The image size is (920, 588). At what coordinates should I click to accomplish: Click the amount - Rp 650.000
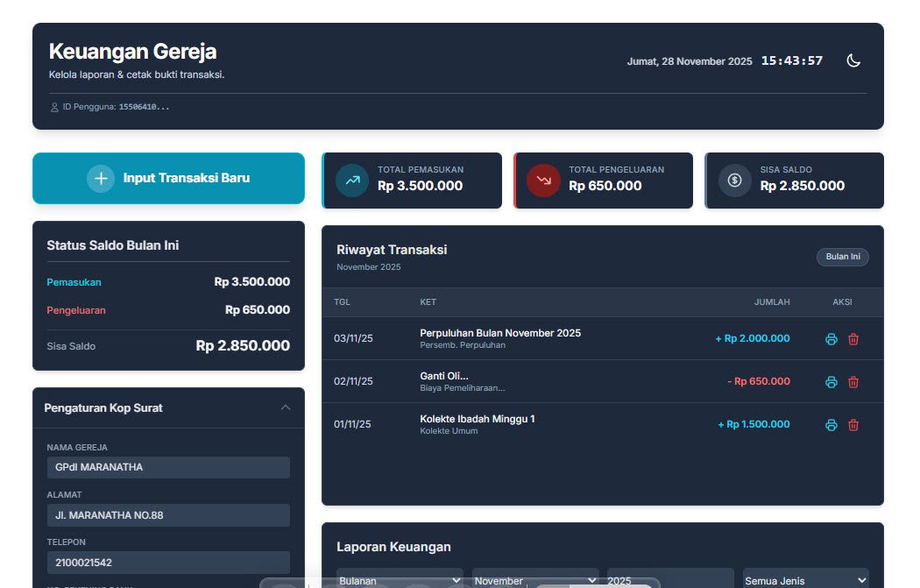click(759, 381)
